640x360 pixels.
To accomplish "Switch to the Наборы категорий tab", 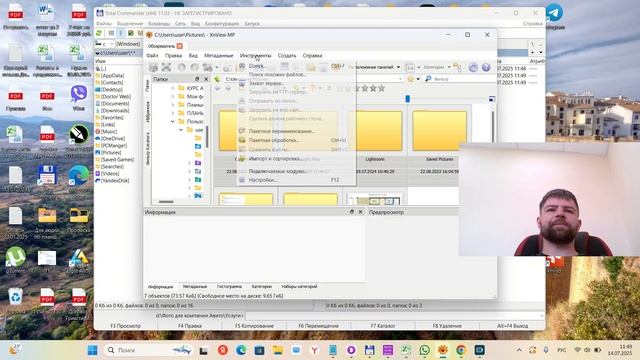I will [x=299, y=287].
